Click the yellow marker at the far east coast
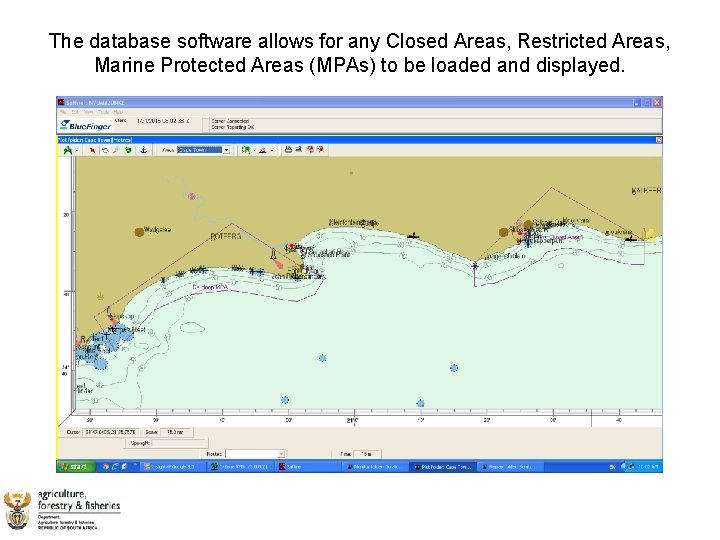The height and width of the screenshot is (540, 720). click(x=651, y=234)
